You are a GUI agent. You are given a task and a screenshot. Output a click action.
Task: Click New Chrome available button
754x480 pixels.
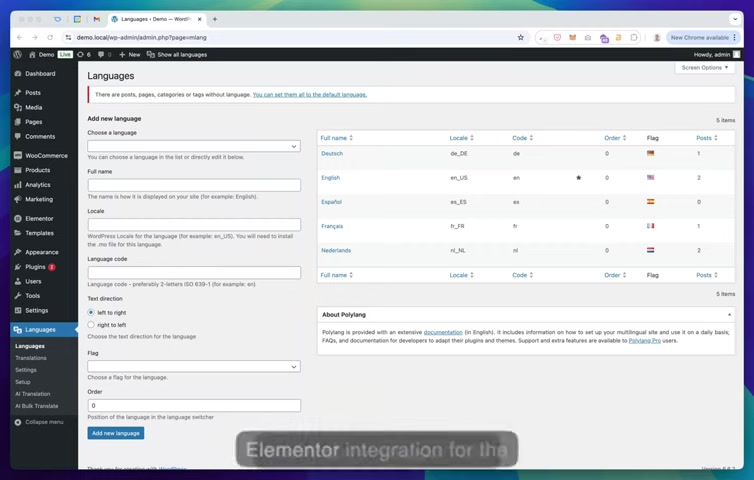point(703,38)
